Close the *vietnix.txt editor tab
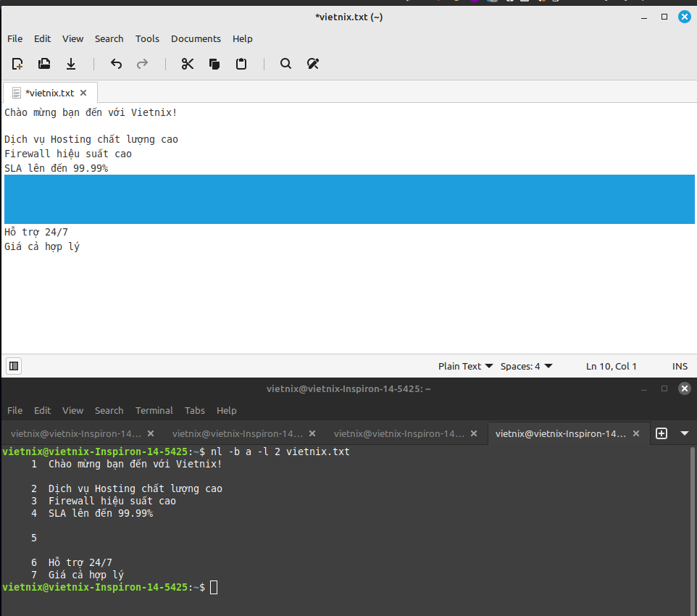 (x=83, y=93)
